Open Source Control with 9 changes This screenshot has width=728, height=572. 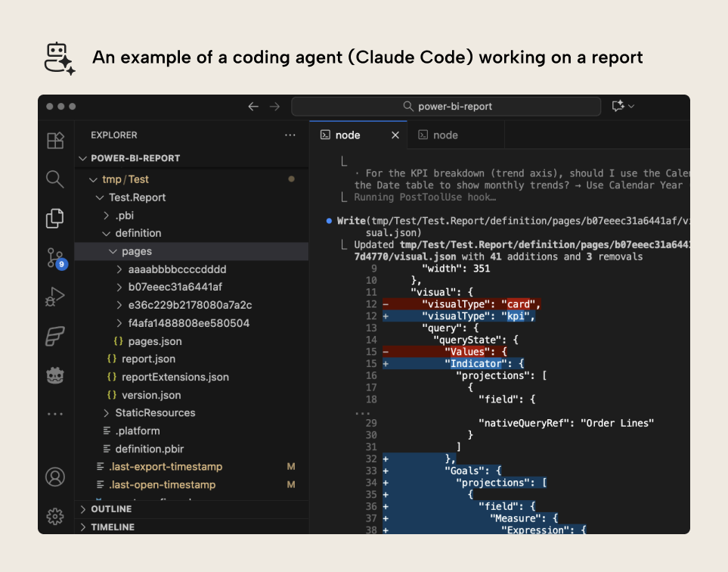57,258
